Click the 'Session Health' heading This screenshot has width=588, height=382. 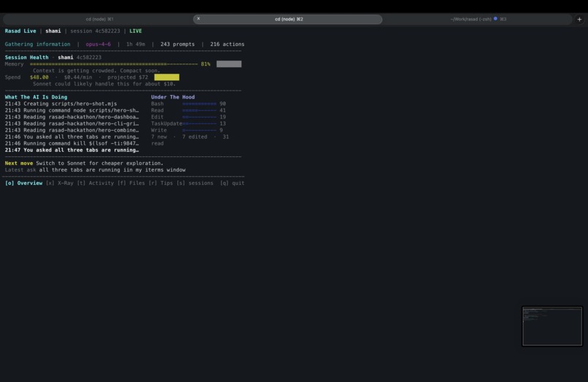[26, 58]
